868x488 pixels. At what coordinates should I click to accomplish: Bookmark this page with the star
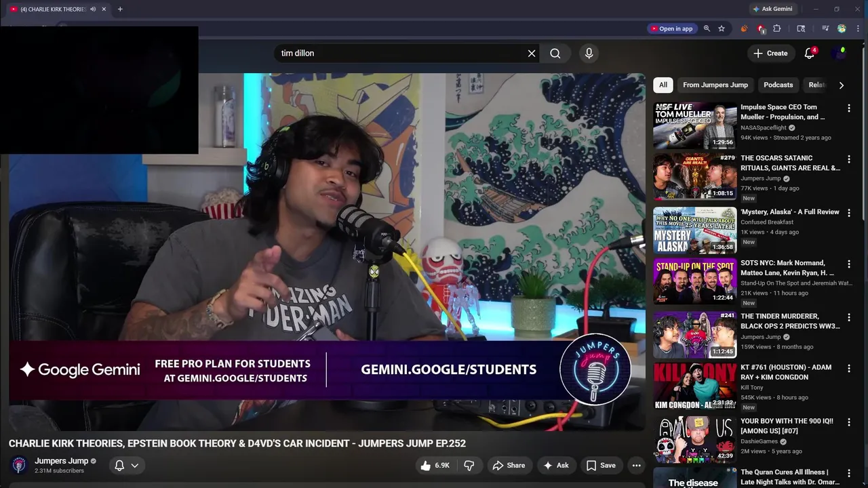(x=722, y=28)
